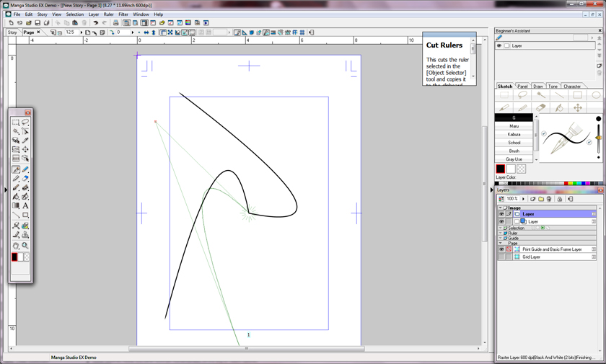Open the layer opacity 100% dropdown arrow
Viewport: 606px width, 364px height.
click(x=523, y=199)
